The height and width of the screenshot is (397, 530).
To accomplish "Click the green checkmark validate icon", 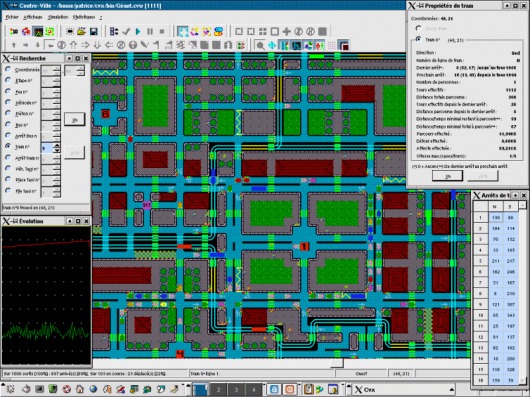I will [x=126, y=31].
